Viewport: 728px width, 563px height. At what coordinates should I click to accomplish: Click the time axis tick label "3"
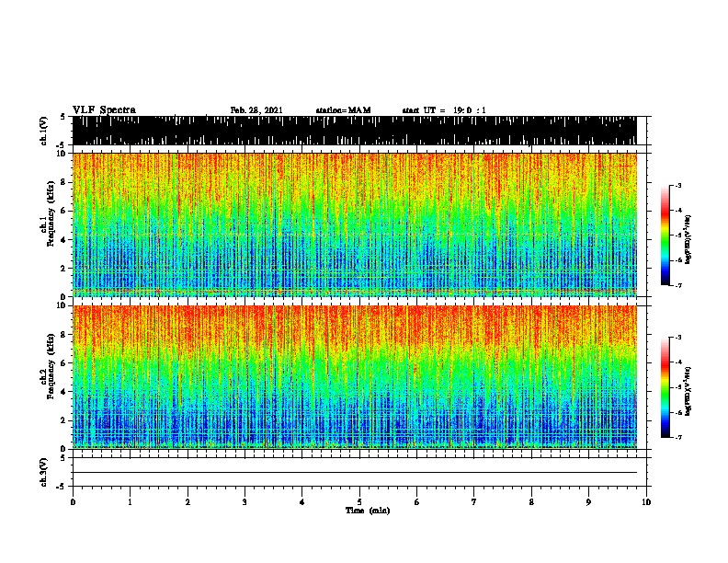point(245,502)
